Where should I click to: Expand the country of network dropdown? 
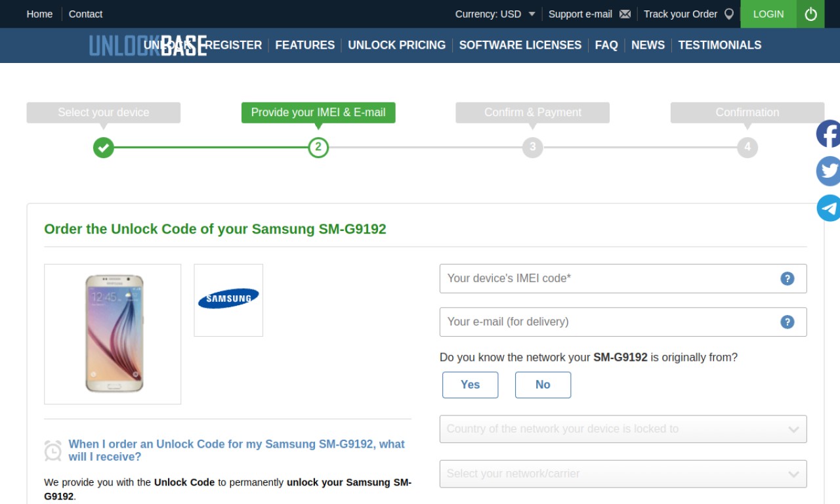[623, 429]
